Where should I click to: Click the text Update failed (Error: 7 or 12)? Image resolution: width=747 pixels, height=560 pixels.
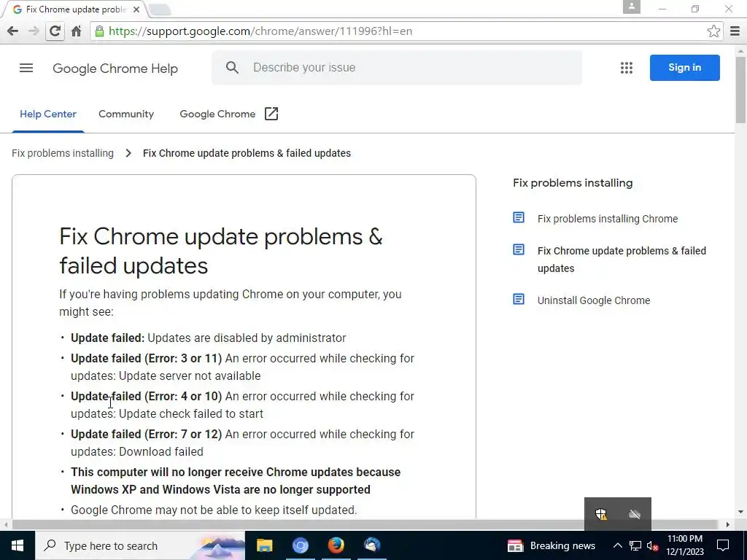[146, 435]
